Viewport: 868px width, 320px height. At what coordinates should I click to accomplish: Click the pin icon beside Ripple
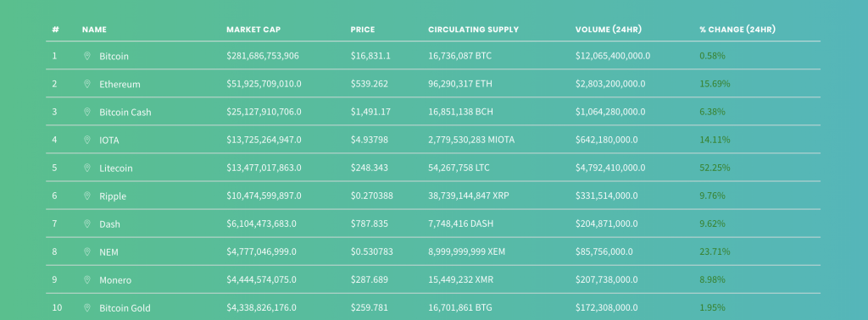click(x=87, y=196)
